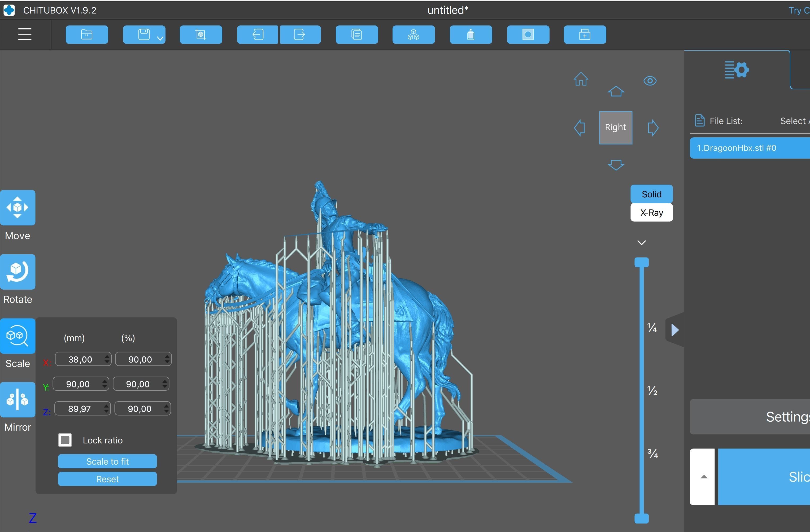This screenshot has width=810, height=532.
Task: Enable the Lock ratio checkbox
Action: [x=65, y=440]
